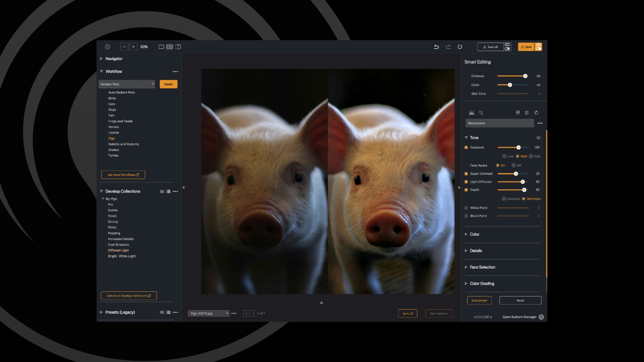This screenshot has width=644, height=362.
Task: Undo the last edit
Action: coord(436,47)
